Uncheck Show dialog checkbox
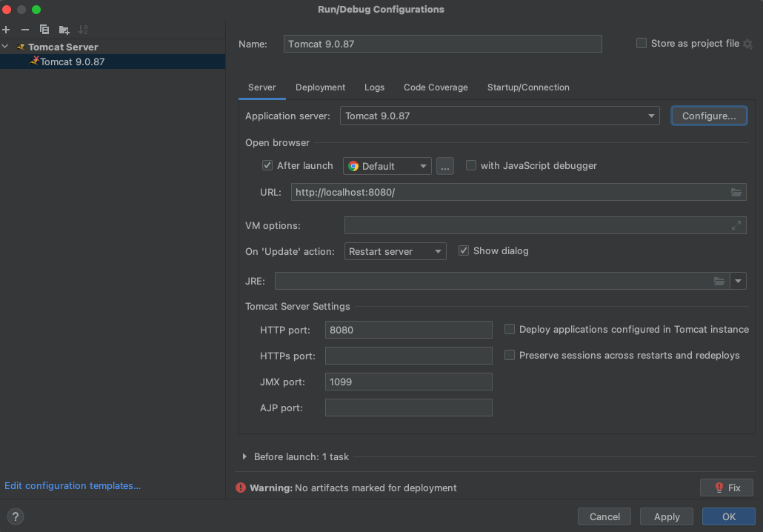763x532 pixels. pos(464,250)
